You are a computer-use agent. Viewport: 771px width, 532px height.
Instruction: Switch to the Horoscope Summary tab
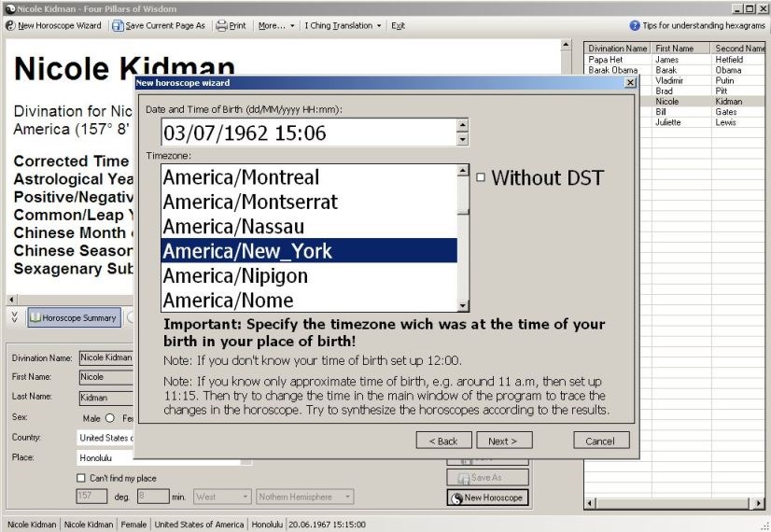[x=74, y=317]
